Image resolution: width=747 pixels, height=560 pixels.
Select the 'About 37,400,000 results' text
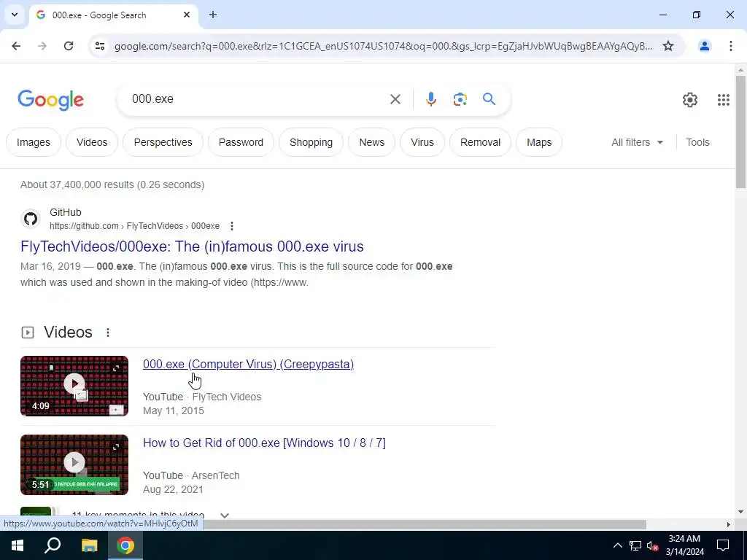click(x=112, y=184)
